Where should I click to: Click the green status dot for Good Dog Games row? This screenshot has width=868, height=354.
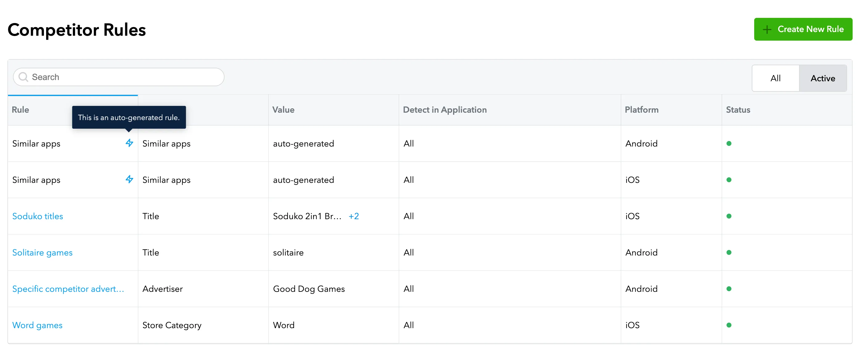[x=729, y=289]
